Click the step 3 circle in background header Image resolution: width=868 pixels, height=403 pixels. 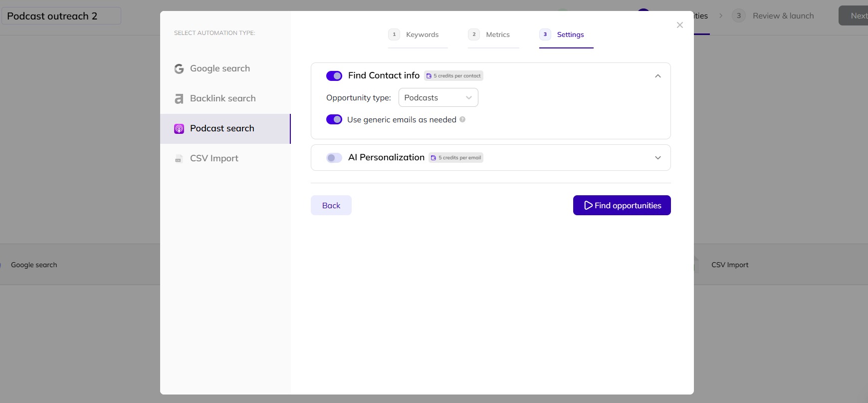739,15
